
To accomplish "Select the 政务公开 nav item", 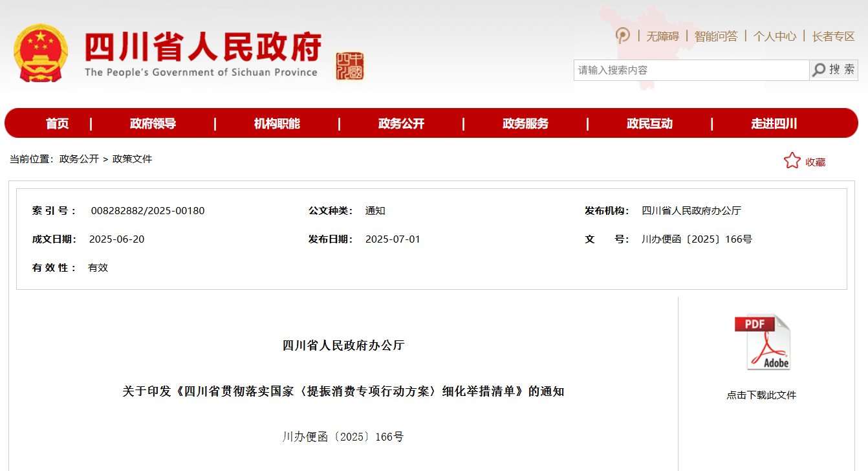I will pos(401,124).
